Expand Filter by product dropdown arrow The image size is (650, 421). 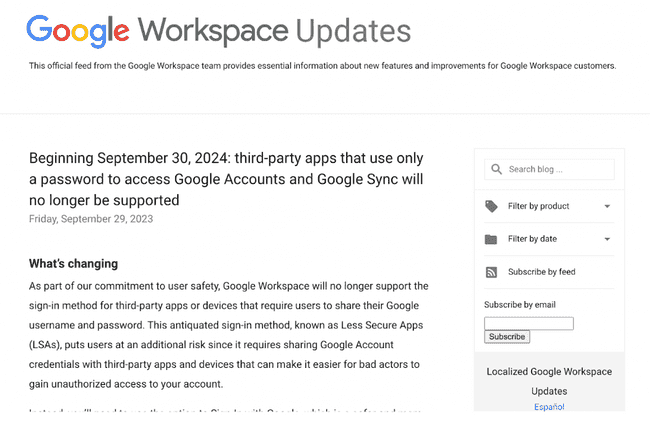click(x=607, y=206)
